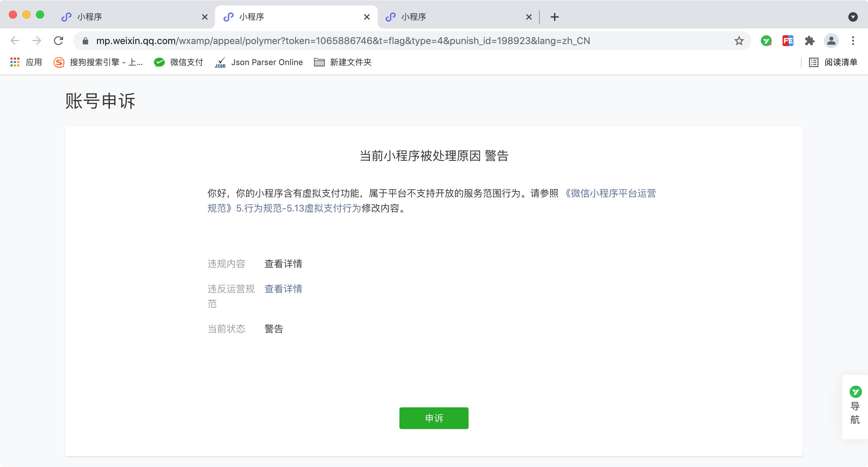Open the Extensions puzzle icon
Image resolution: width=868 pixels, height=467 pixels.
pos(809,41)
